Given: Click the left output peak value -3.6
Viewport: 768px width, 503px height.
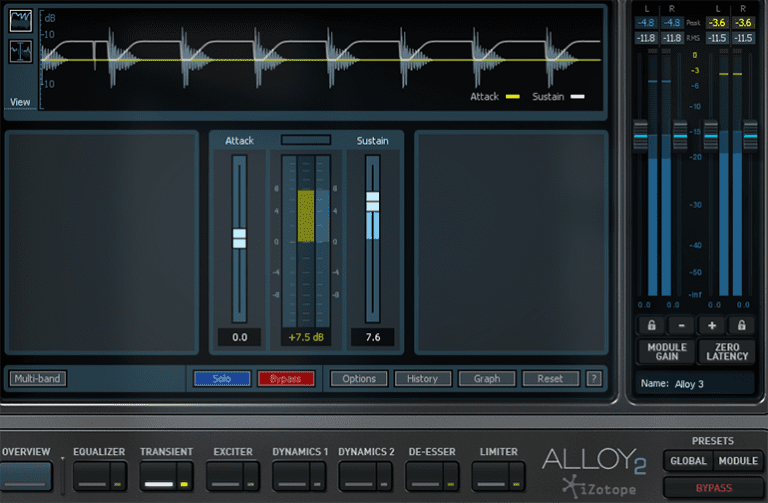Looking at the screenshot, I should (717, 23).
